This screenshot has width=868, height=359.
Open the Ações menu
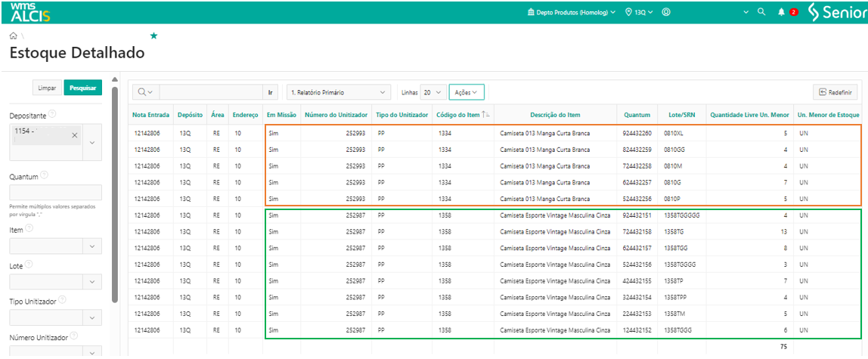[x=466, y=92]
